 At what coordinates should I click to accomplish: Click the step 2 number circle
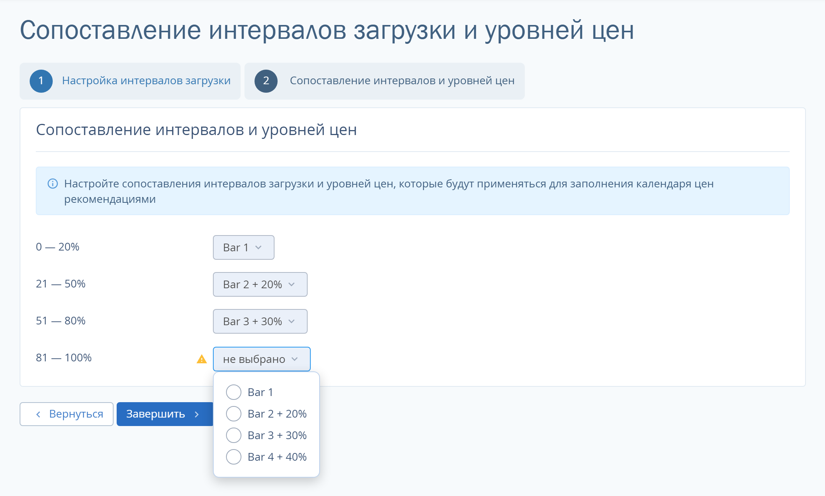pyautogui.click(x=266, y=81)
